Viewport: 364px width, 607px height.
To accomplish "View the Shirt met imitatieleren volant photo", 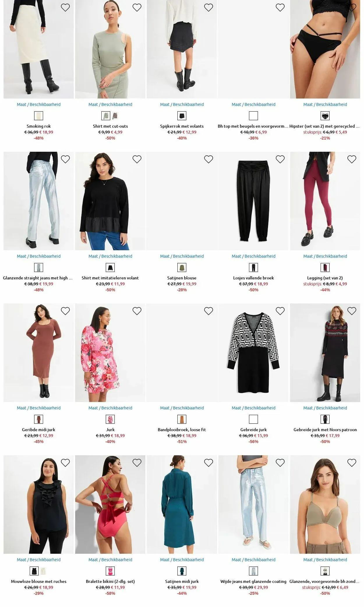I will point(110,201).
